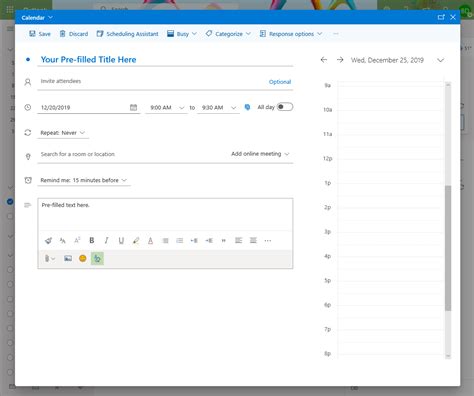This screenshot has height=396, width=474.
Task: Open the date picker calendar icon
Action: pos(133,107)
